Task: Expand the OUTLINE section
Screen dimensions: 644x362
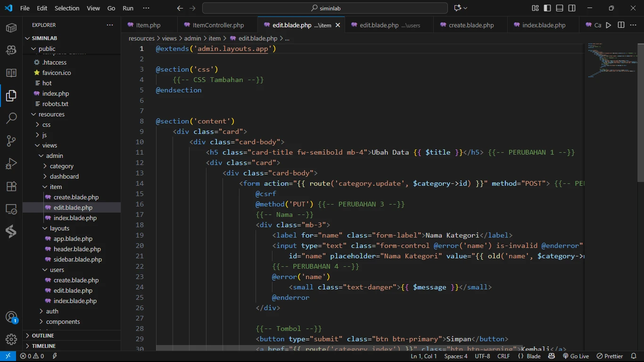Action: pos(42,336)
